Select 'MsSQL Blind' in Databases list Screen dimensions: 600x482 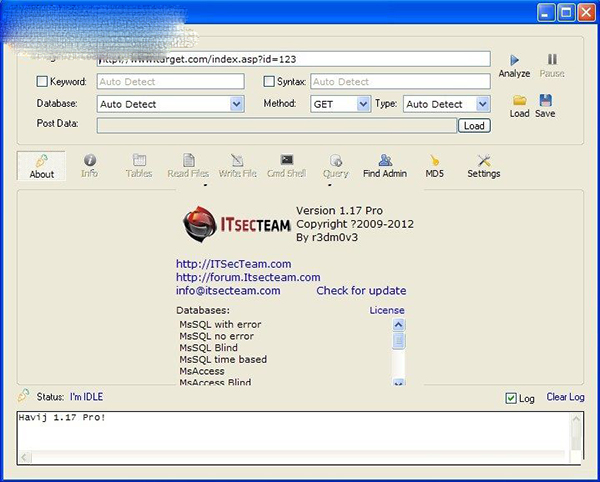tap(209, 348)
